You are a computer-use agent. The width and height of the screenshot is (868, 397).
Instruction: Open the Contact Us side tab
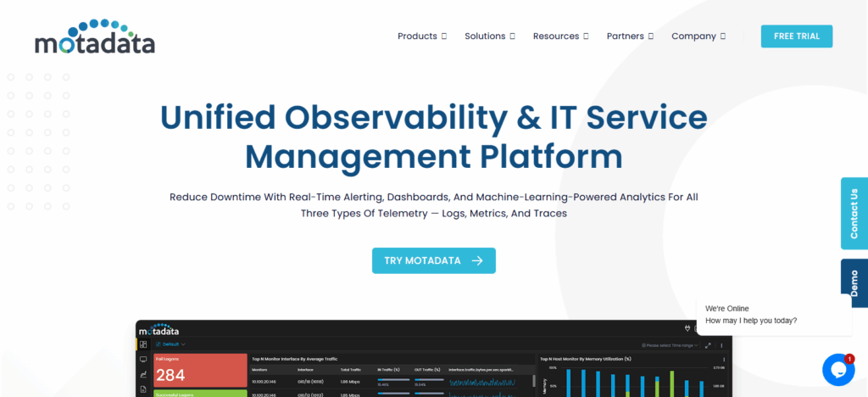[x=854, y=213]
